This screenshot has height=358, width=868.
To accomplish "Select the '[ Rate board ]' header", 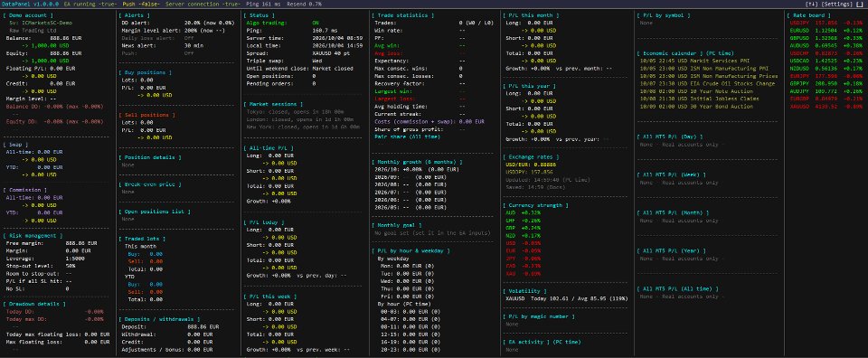I will tap(809, 15).
